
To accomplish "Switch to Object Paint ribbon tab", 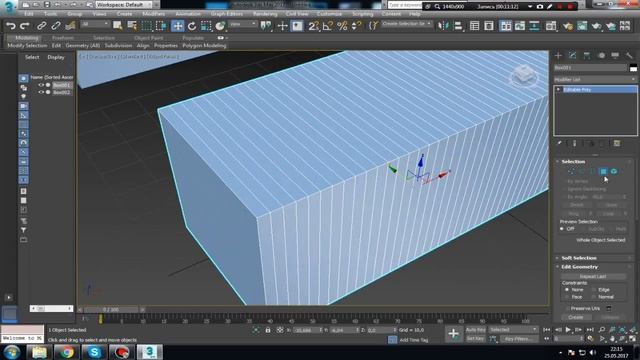I will pos(149,38).
